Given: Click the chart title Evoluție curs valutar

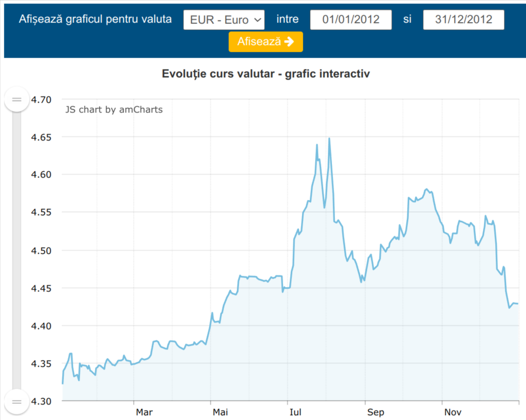Looking at the screenshot, I should click(x=266, y=74).
